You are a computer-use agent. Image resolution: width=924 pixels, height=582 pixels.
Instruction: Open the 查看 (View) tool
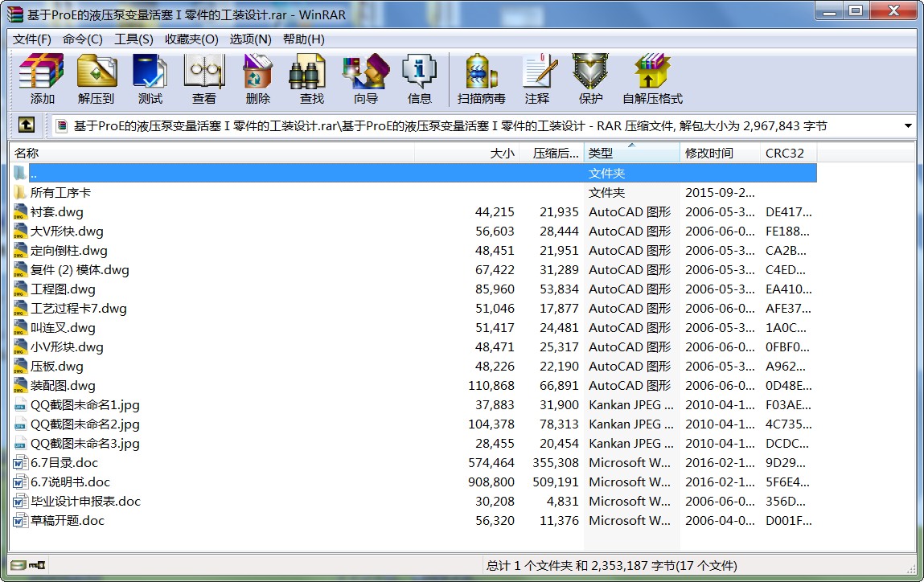pyautogui.click(x=203, y=79)
